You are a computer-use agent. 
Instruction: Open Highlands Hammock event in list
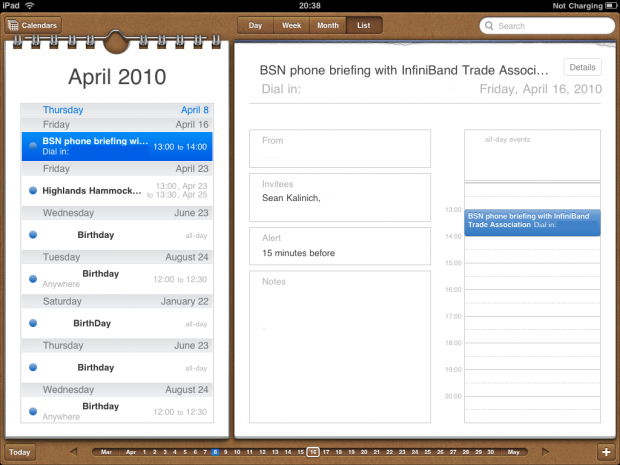[117, 191]
